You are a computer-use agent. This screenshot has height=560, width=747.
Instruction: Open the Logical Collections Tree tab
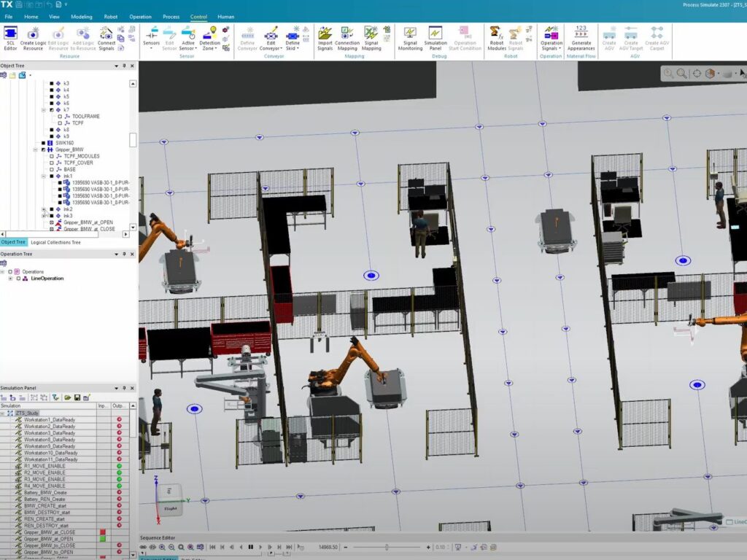click(x=57, y=241)
